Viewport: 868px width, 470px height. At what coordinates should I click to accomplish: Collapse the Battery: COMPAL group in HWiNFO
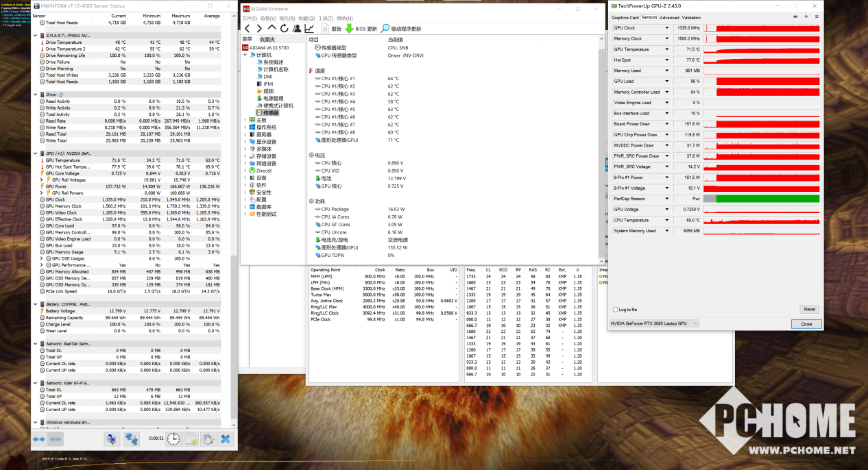(x=35, y=304)
